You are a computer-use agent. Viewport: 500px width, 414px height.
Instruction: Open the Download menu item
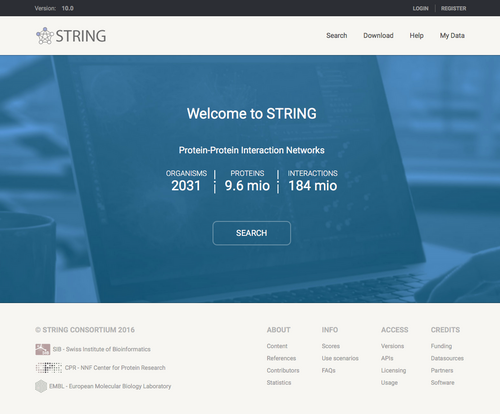coord(378,35)
